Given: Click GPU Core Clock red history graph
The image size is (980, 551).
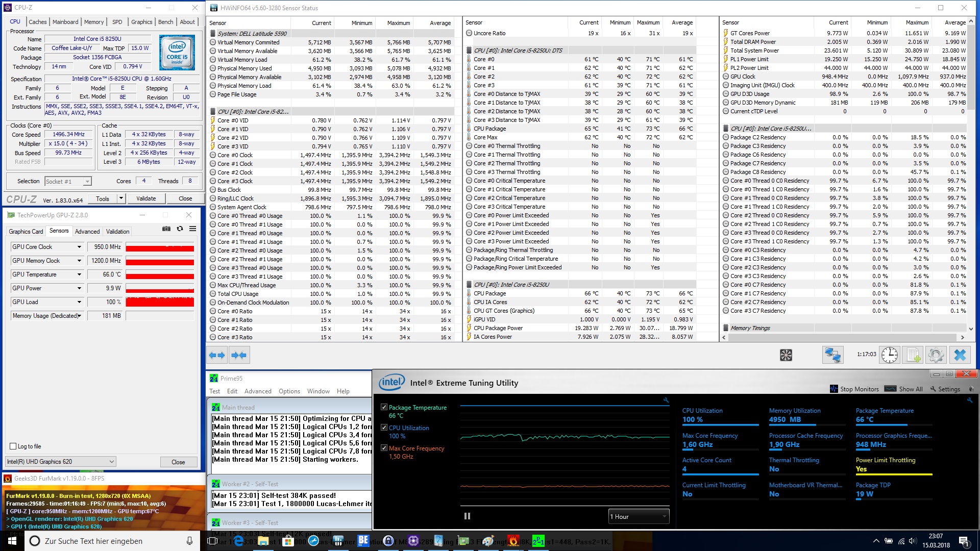Looking at the screenshot, I should click(160, 247).
